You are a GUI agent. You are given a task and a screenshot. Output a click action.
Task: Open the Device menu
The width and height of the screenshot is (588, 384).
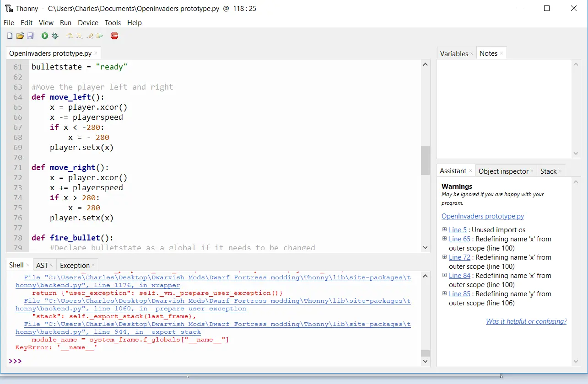(88, 22)
